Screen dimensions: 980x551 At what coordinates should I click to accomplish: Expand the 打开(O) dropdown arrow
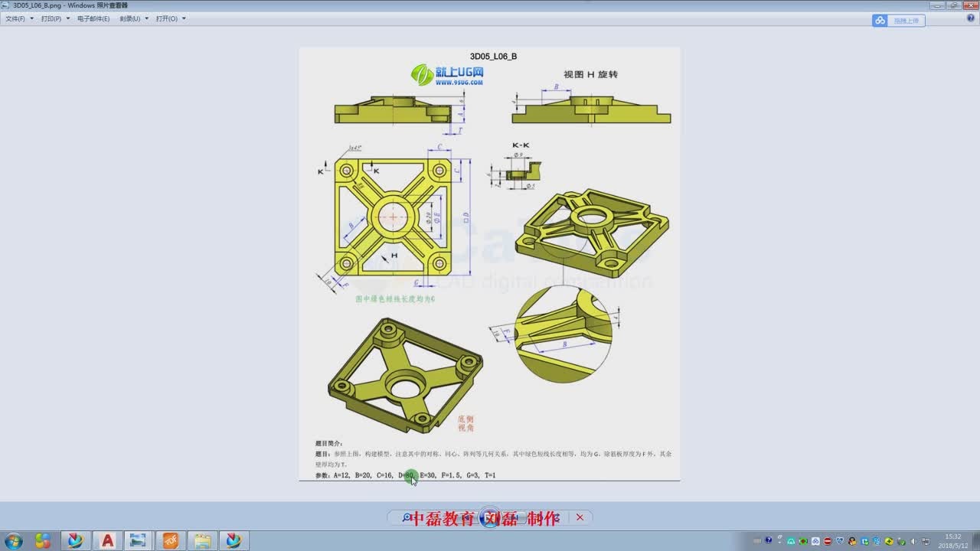[x=183, y=18]
